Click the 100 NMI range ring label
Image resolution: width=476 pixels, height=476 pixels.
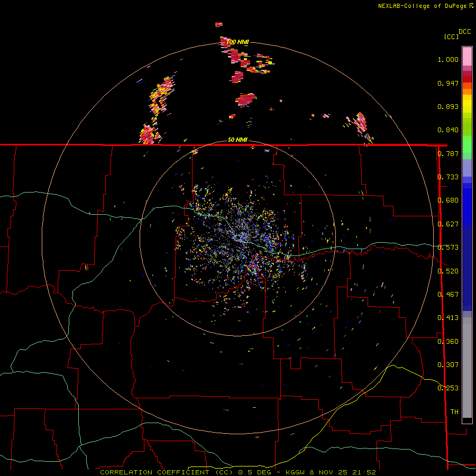tap(237, 42)
